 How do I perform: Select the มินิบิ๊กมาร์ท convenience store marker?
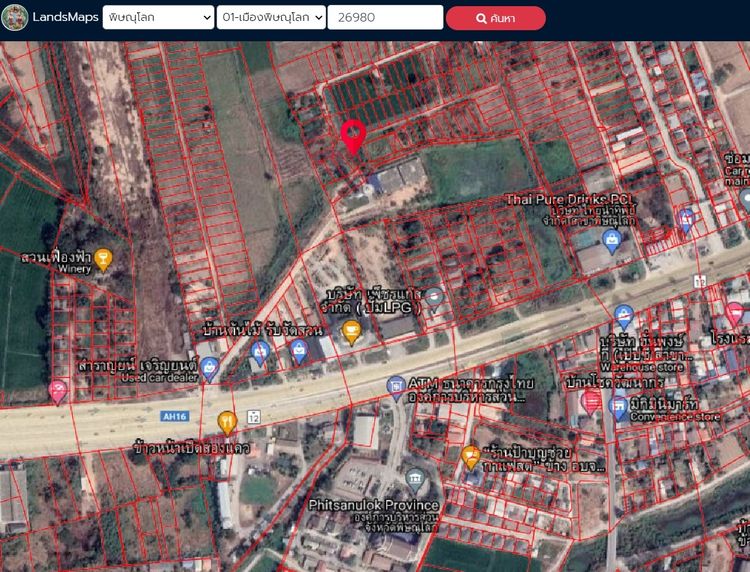coord(618,408)
